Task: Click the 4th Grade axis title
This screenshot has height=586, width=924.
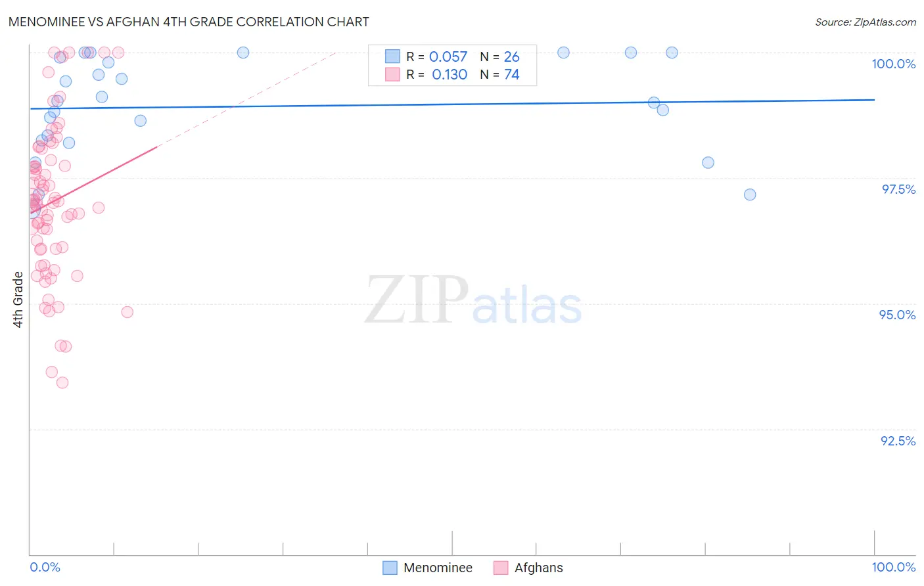Action: pyautogui.click(x=18, y=300)
